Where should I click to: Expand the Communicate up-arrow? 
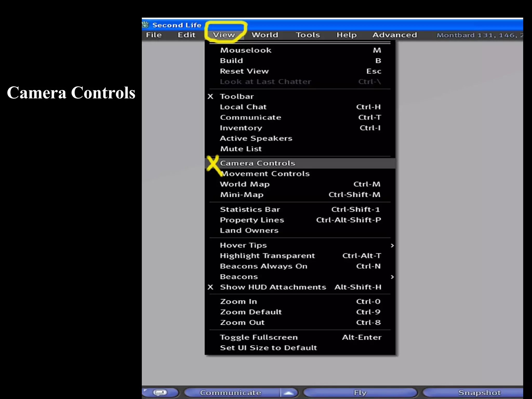pos(289,393)
